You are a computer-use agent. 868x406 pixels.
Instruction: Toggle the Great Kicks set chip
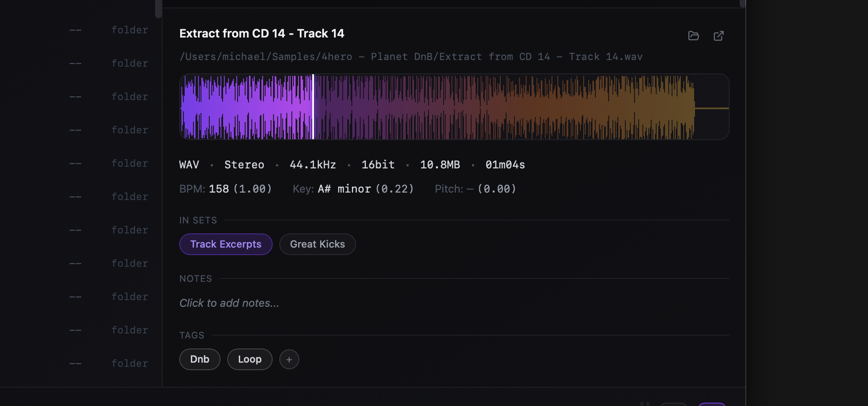317,244
